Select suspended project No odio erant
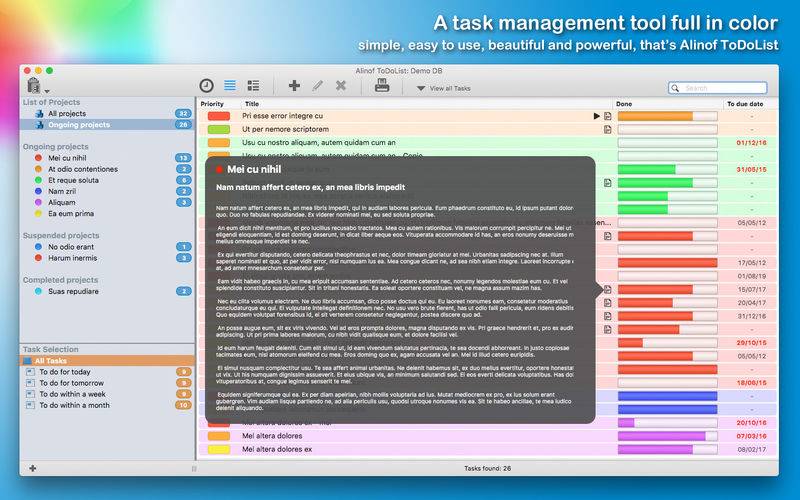 (107, 247)
